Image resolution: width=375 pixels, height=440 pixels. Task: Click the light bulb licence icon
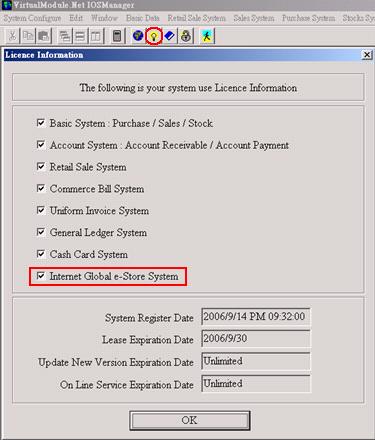coord(154,36)
